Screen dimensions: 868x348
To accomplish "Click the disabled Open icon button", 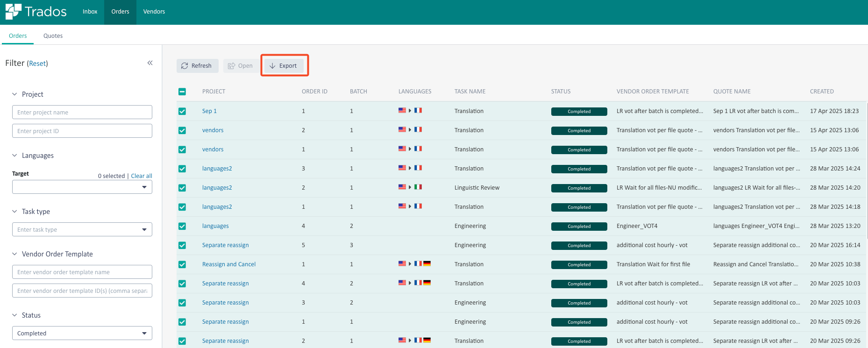I will click(240, 66).
